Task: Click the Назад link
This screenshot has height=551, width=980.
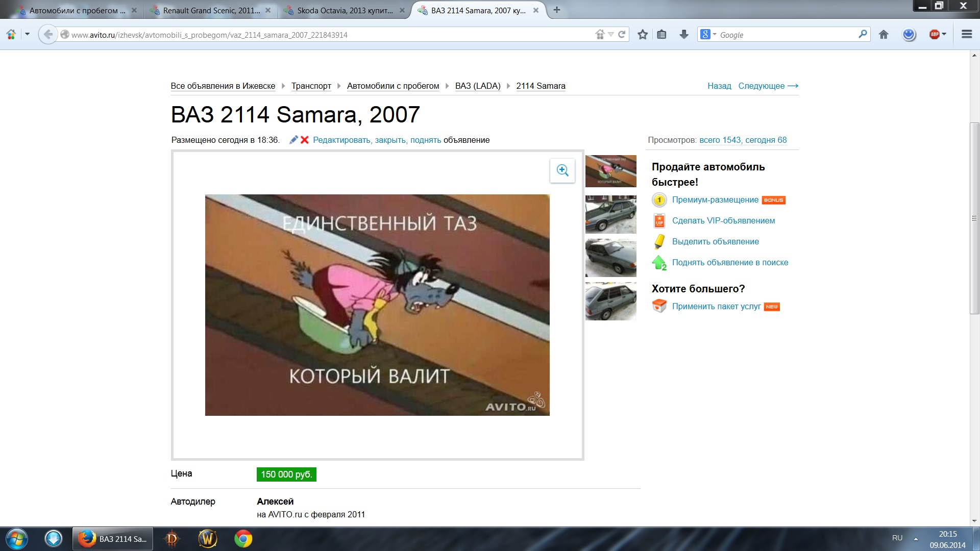Action: click(x=719, y=86)
